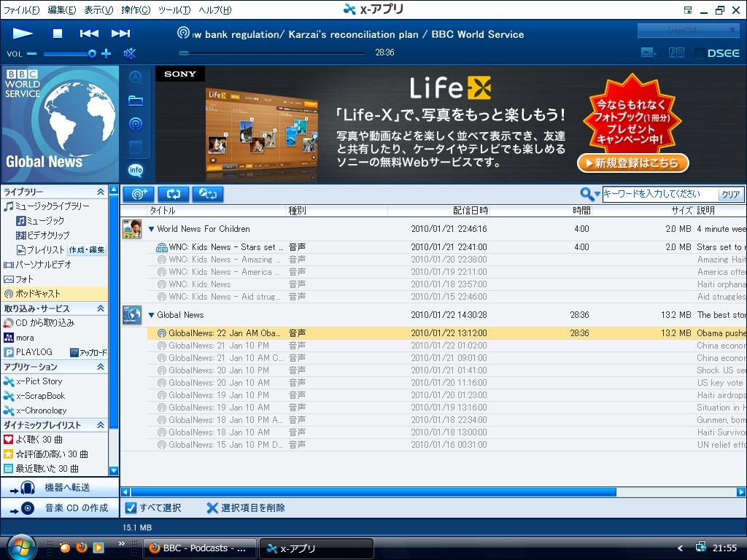The image size is (747, 560).
Task: Open the search options dropdown magnifier
Action: 589,194
